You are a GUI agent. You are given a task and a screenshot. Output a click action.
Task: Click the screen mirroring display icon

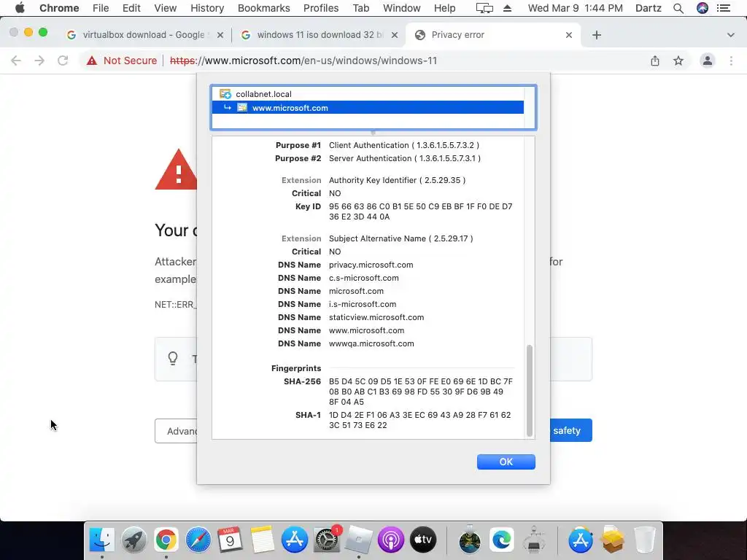484,8
